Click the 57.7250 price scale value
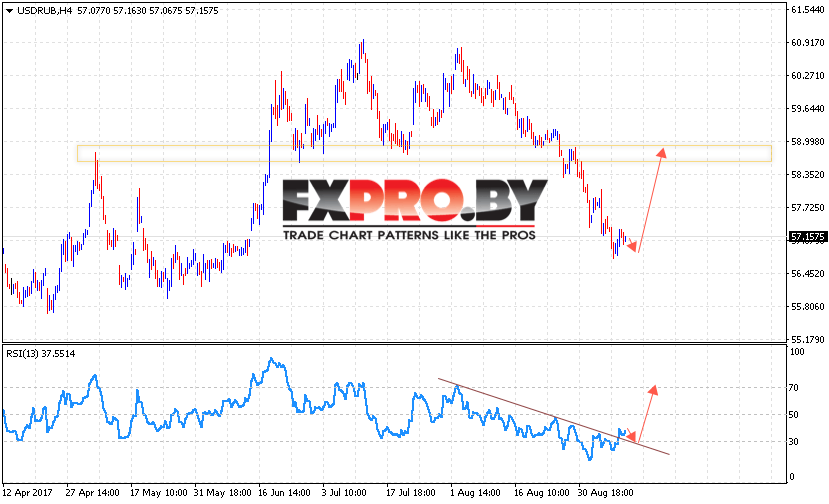 point(807,208)
